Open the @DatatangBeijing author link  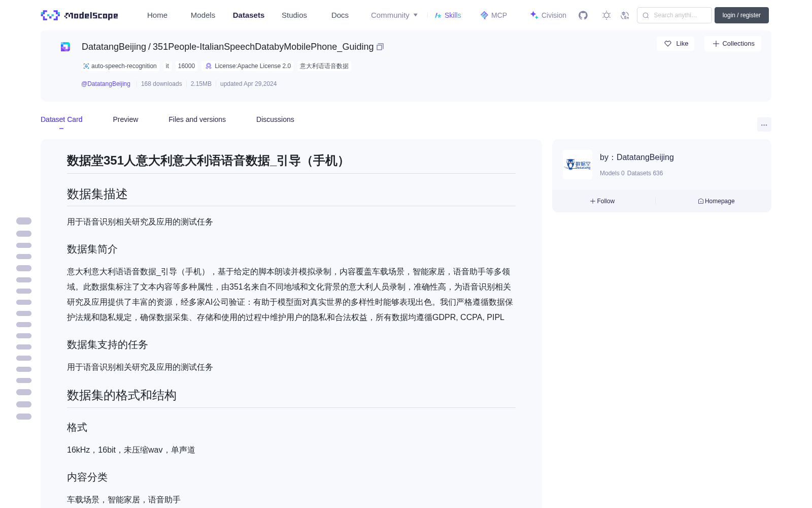(106, 84)
